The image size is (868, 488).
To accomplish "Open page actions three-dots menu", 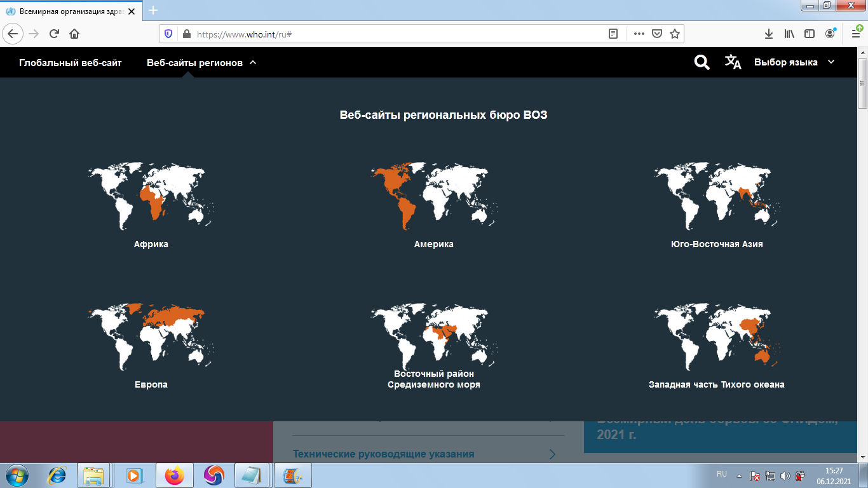I will [x=639, y=34].
